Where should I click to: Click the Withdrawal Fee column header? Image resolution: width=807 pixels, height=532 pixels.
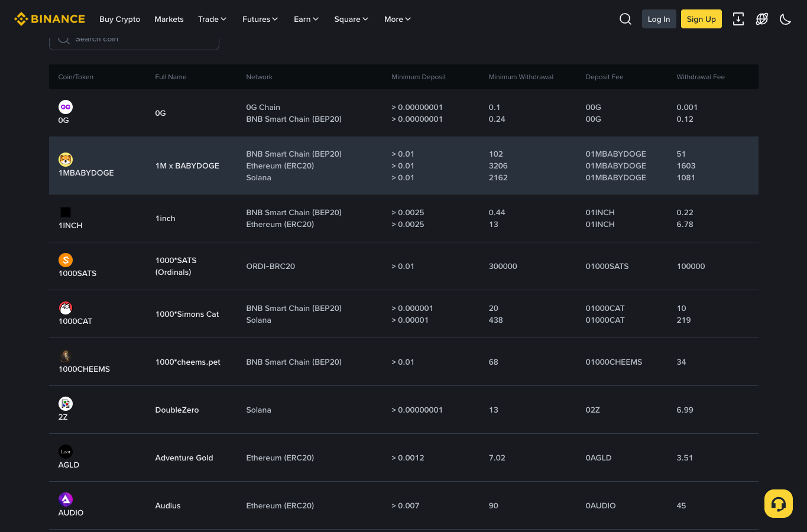coord(701,77)
